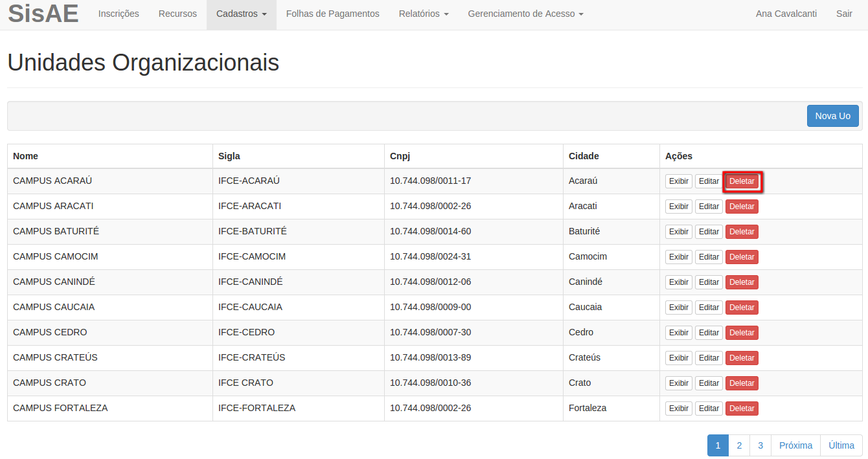Show details of CAMPUS CRATEÚS
868x459 pixels.
679,358
